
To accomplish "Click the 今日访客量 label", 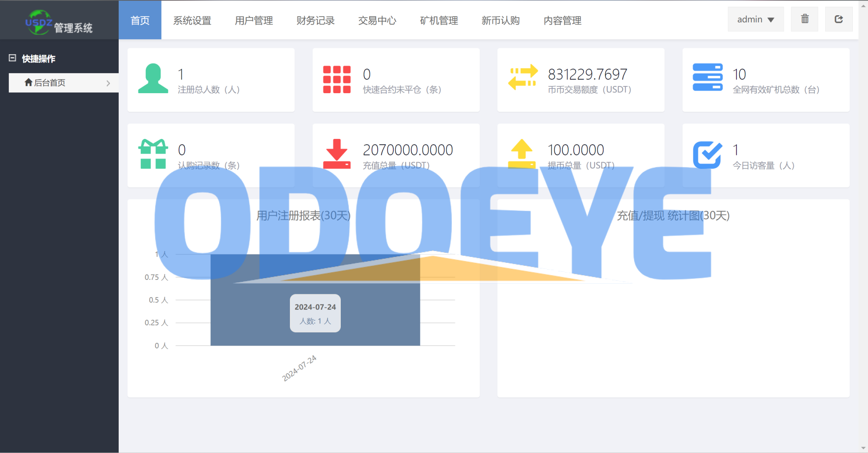I will coord(763,166).
